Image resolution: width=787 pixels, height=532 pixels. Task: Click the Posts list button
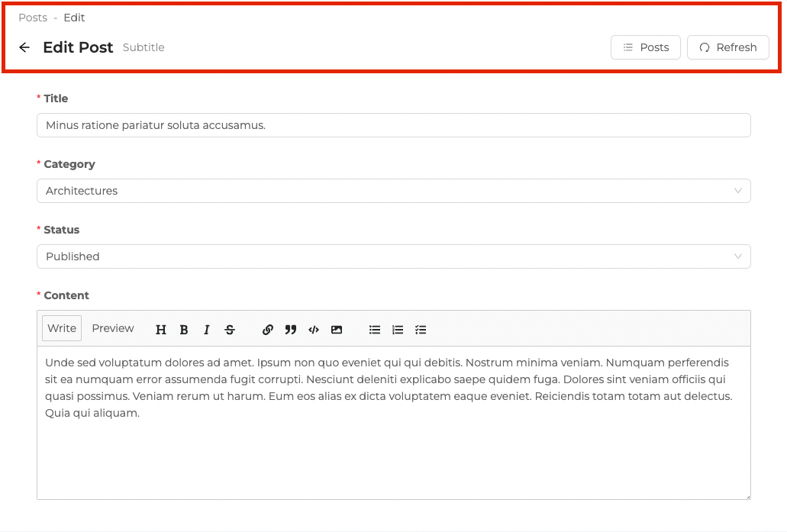[645, 47]
